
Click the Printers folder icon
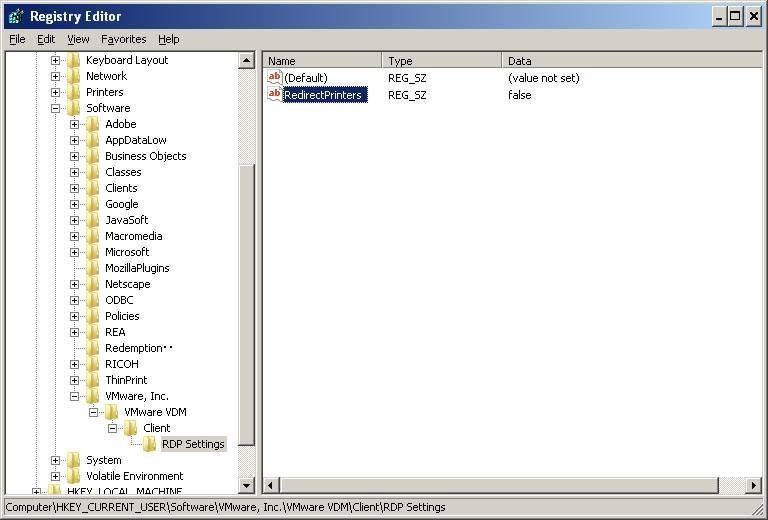(74, 92)
